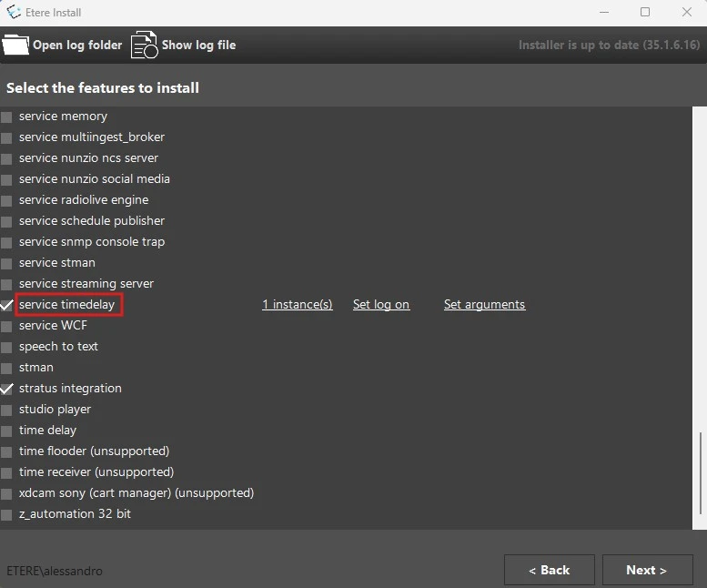707x588 pixels.
Task: Uncheck the service timedelay checkbox
Action: point(7,305)
